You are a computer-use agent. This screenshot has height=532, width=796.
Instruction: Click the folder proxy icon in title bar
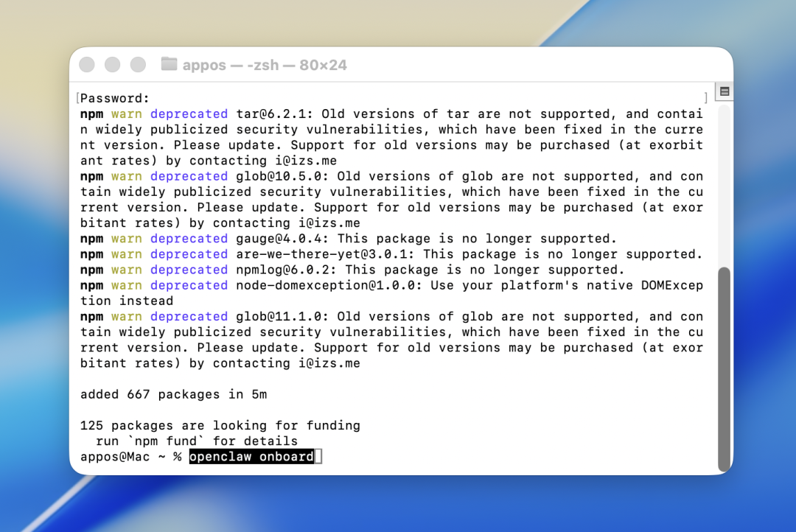[x=169, y=65]
